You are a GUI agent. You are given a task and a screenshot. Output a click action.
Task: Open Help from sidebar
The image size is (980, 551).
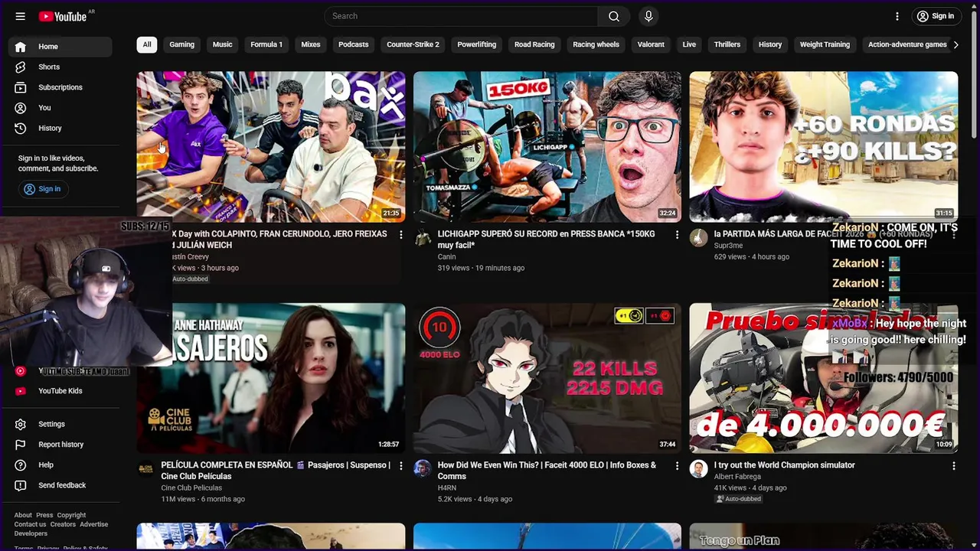point(60,465)
